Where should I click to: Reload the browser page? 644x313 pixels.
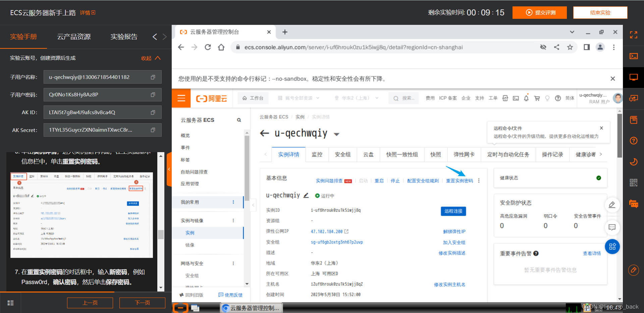pyautogui.click(x=208, y=47)
